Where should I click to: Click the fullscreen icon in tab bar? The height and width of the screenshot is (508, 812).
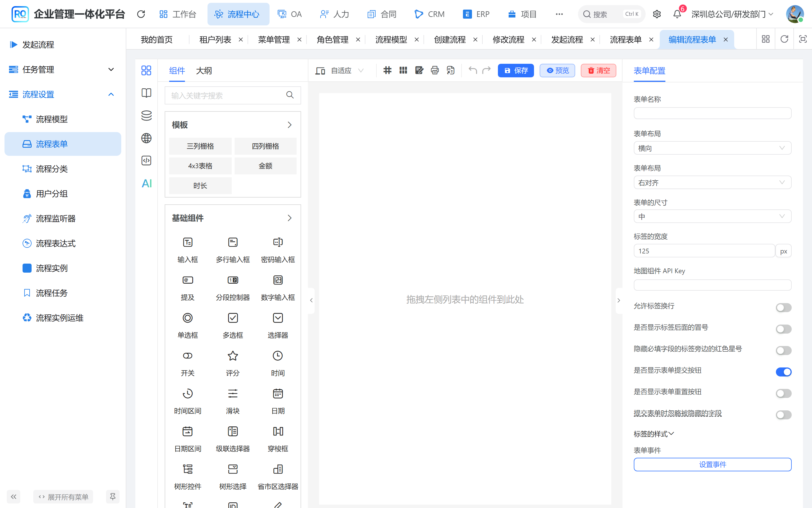click(803, 39)
